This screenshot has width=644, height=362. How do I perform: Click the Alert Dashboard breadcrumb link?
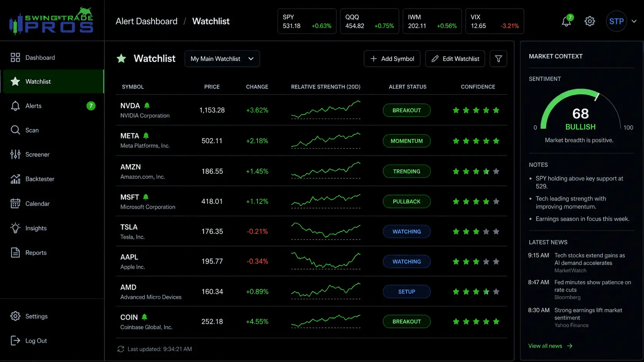[x=147, y=21]
